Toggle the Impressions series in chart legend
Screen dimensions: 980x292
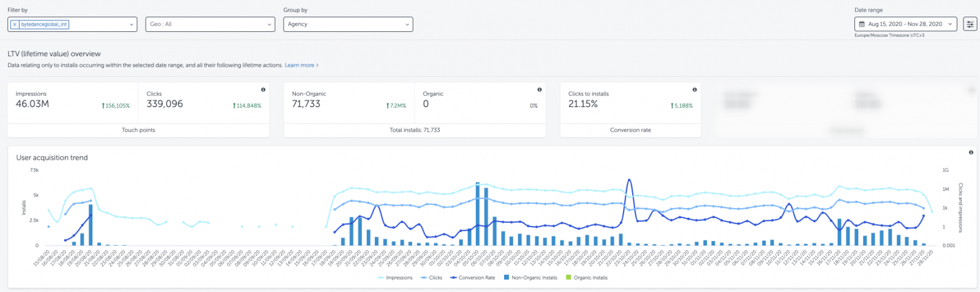pos(396,278)
